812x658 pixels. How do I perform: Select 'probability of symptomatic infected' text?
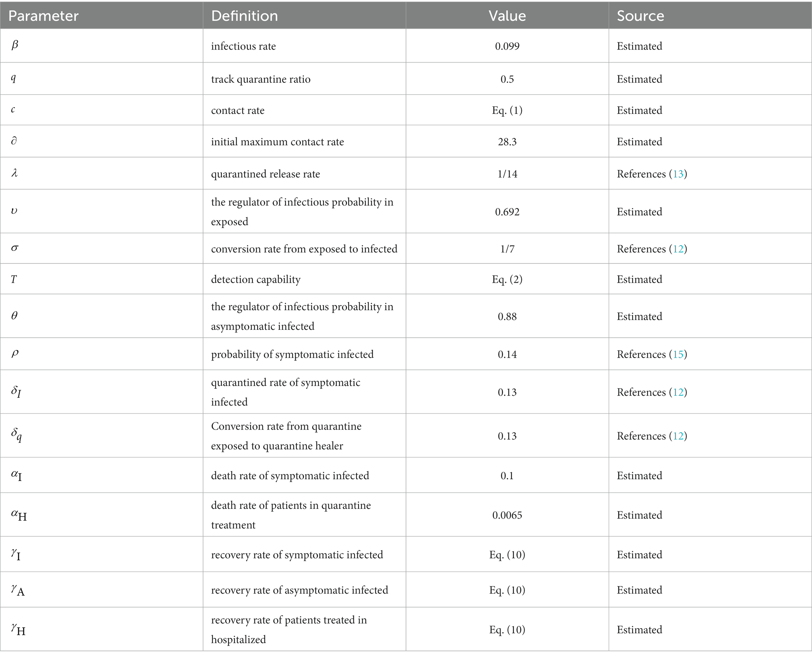click(x=293, y=355)
